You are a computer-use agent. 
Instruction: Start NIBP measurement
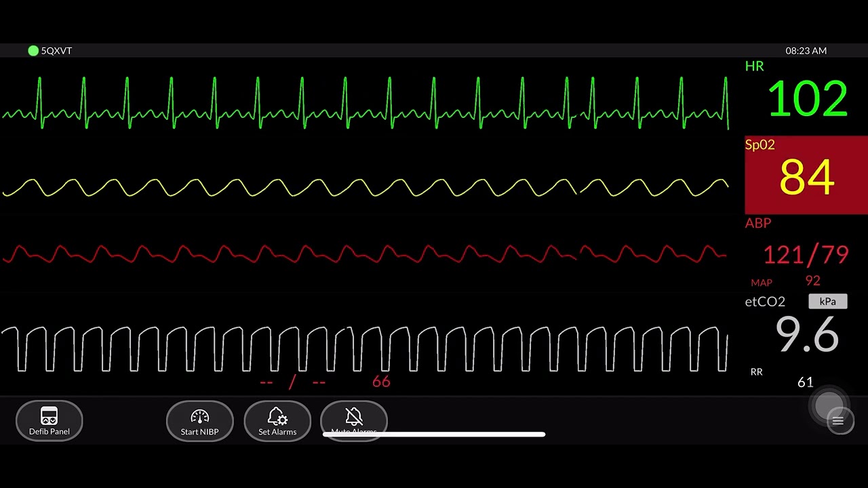[x=199, y=421]
